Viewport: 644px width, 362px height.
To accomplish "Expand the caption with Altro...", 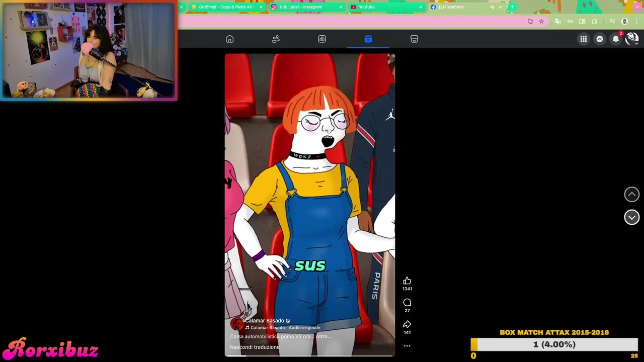I will click(323, 336).
